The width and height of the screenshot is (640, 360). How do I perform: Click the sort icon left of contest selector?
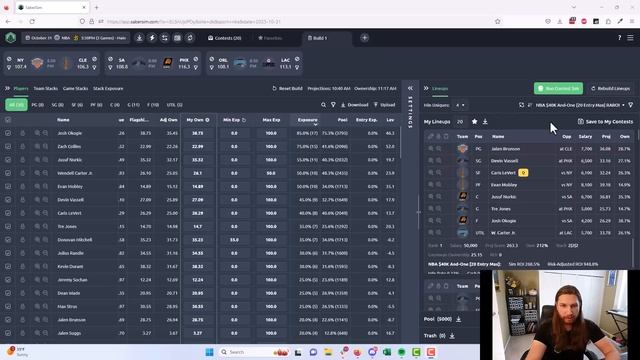pos(530,105)
